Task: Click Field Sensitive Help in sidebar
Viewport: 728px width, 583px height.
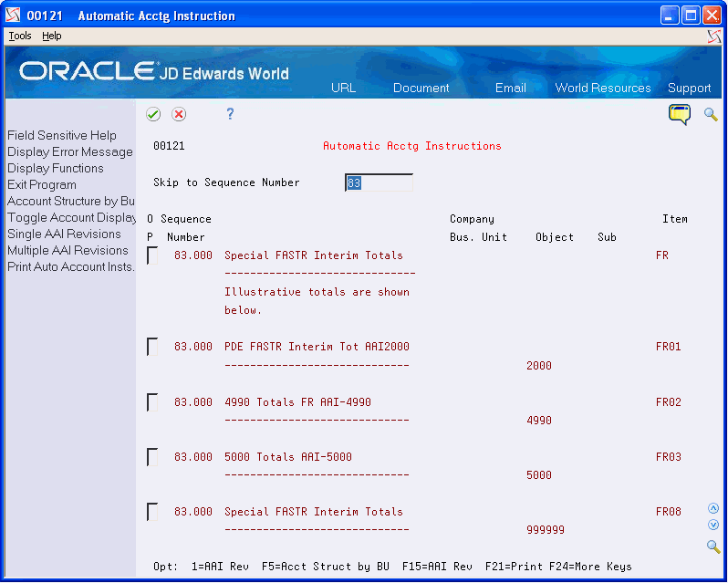Action: (62, 136)
